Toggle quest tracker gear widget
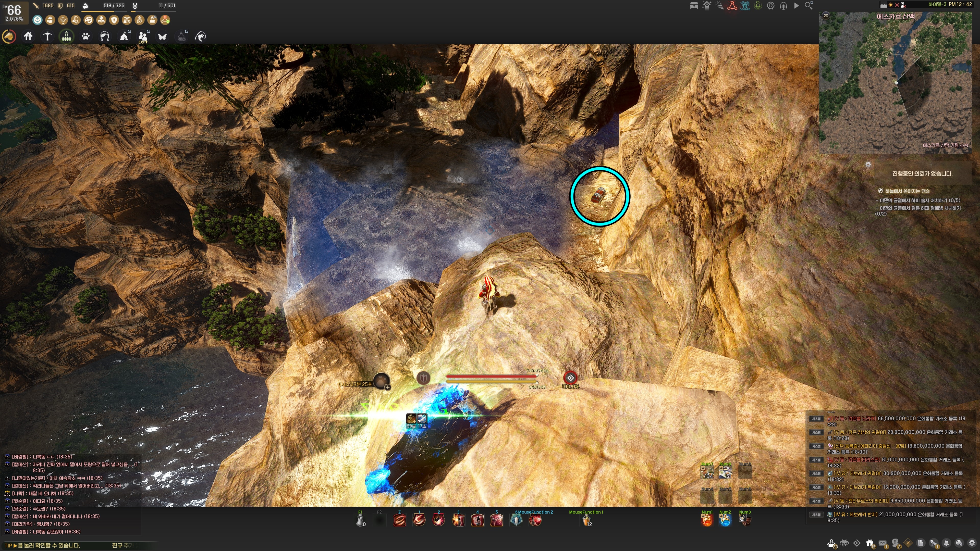The width and height of the screenshot is (980, 551). pyautogui.click(x=868, y=165)
